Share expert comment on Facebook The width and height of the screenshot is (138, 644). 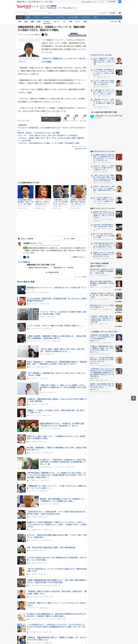pos(28,257)
